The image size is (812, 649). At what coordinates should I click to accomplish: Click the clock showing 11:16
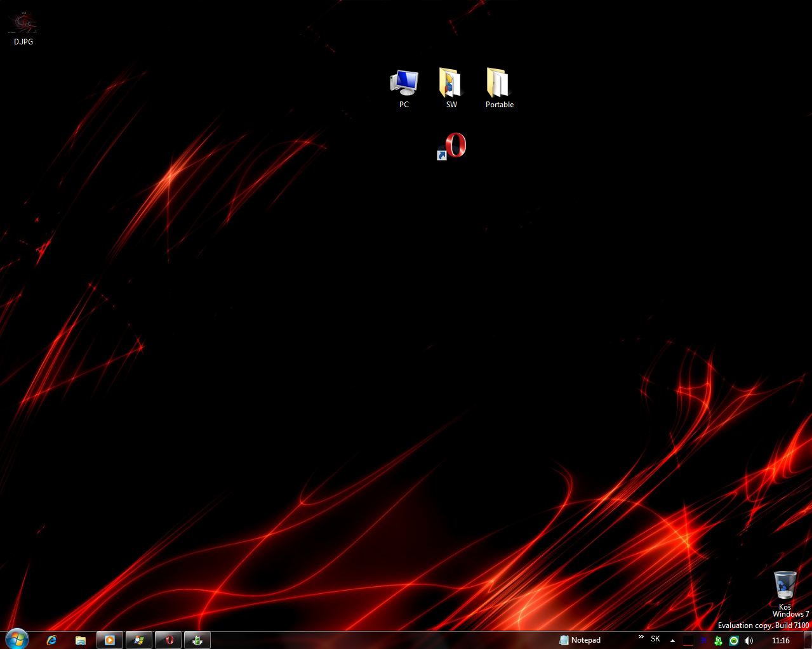tap(781, 641)
